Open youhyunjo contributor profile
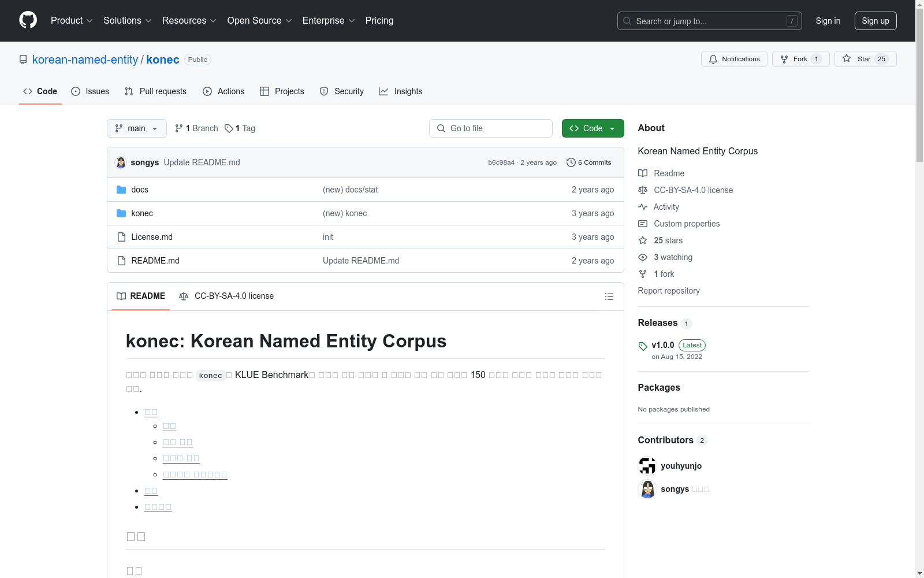The image size is (924, 578). [681, 466]
